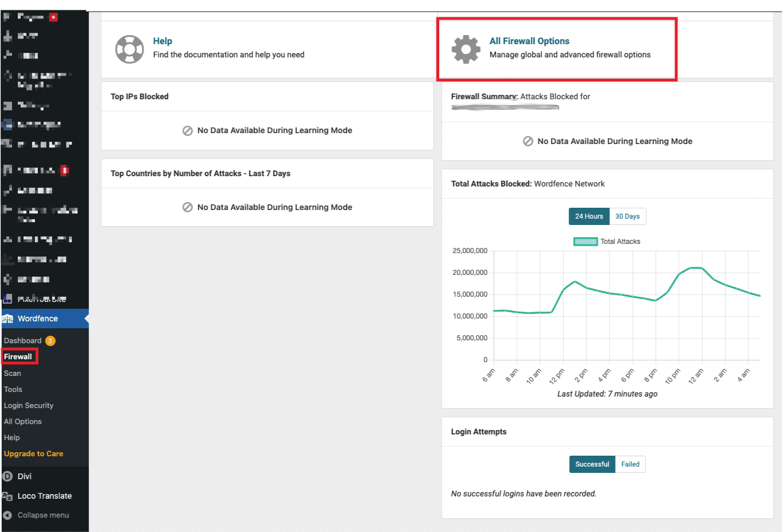Open the Help documentation link

162,41
